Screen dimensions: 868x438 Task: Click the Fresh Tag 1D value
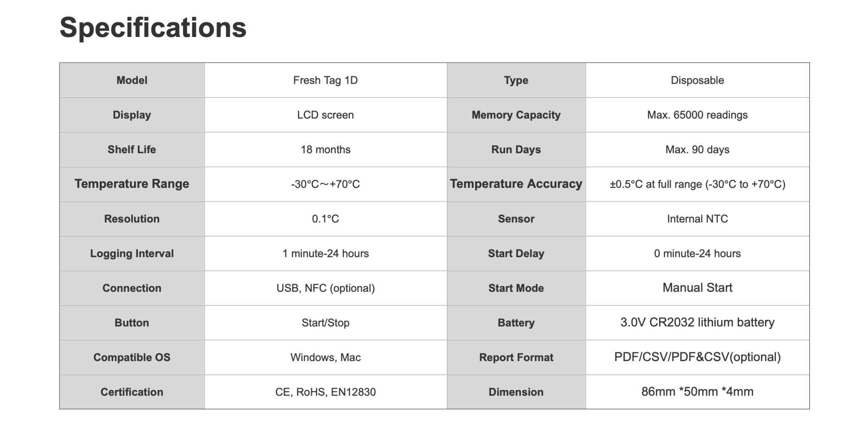click(325, 80)
